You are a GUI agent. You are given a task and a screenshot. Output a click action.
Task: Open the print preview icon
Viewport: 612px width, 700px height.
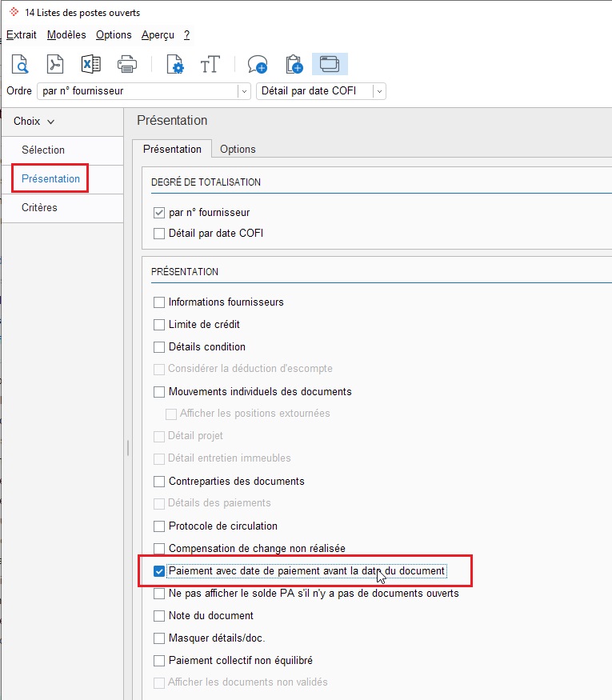(20, 64)
